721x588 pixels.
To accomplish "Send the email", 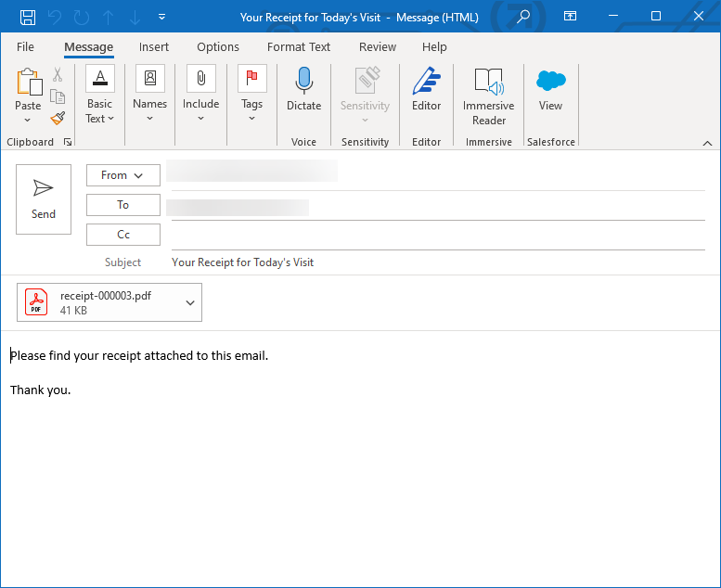I will pos(44,199).
